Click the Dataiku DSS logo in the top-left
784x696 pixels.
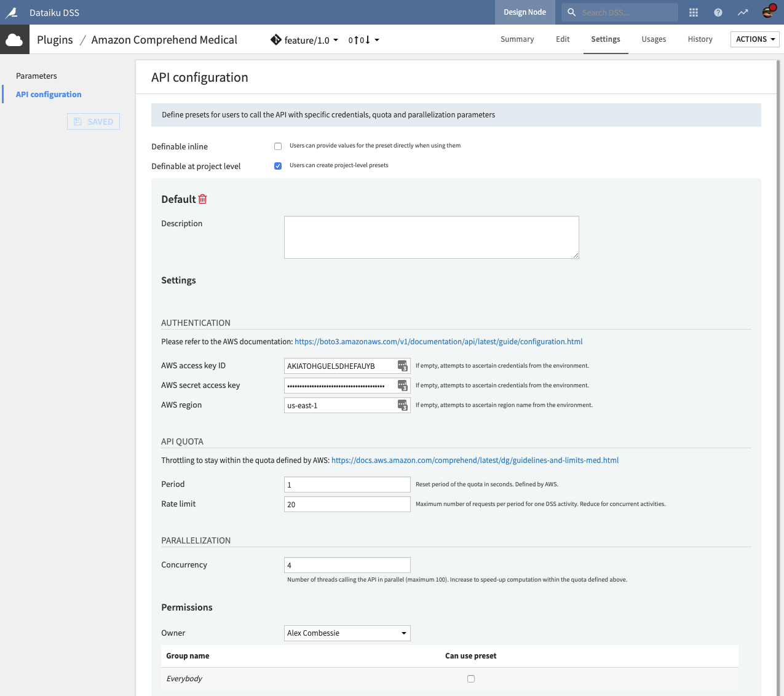click(13, 12)
